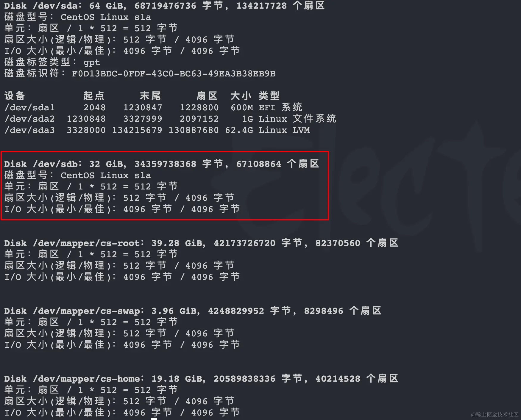The height and width of the screenshot is (420, 521).
Task: Click the terminal cursor block at bottom
Action: pyautogui.click(x=154, y=419)
